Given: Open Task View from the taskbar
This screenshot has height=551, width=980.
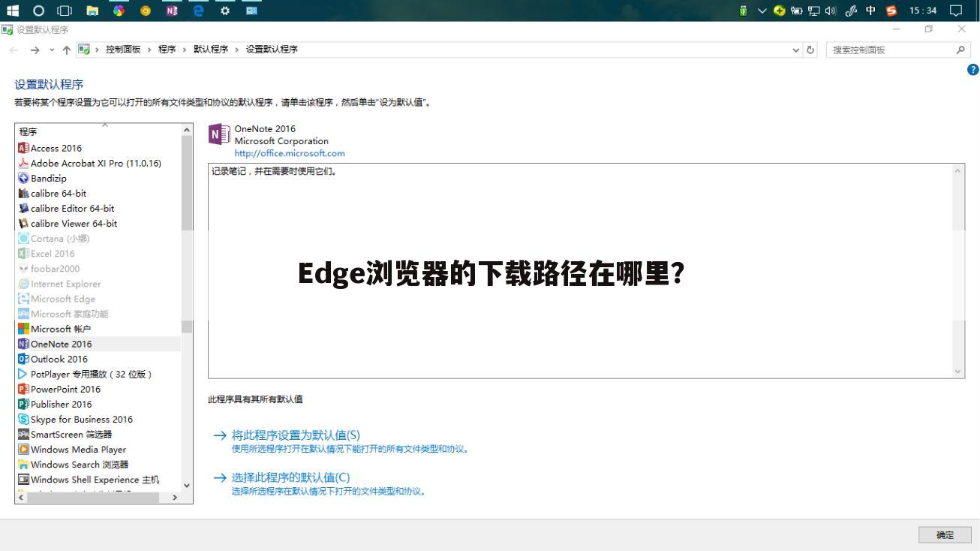Looking at the screenshot, I should pyautogui.click(x=65, y=11).
